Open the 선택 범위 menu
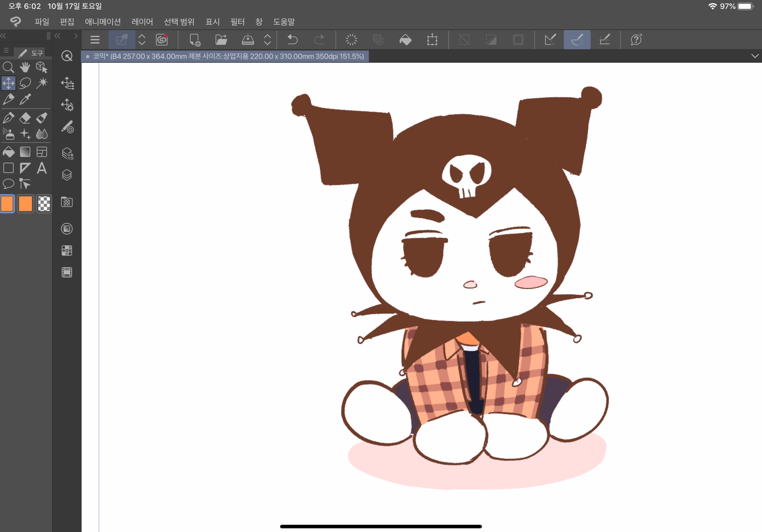The width and height of the screenshot is (762, 532). tap(179, 22)
